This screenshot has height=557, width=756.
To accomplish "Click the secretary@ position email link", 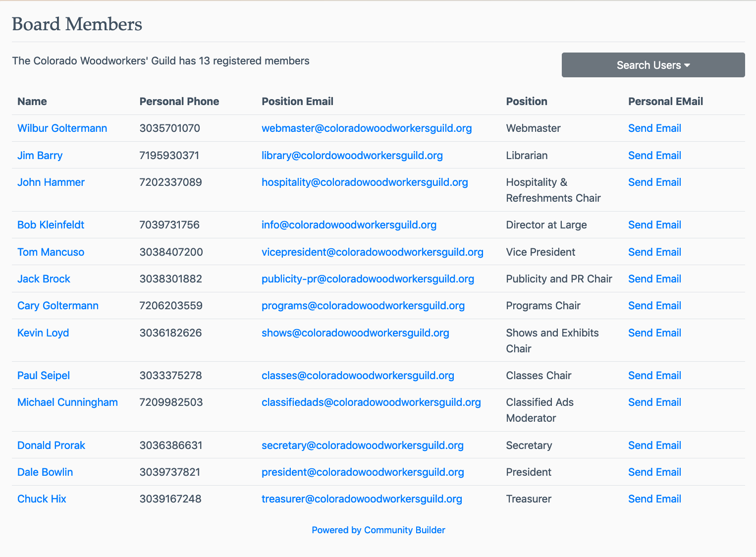I will [363, 446].
